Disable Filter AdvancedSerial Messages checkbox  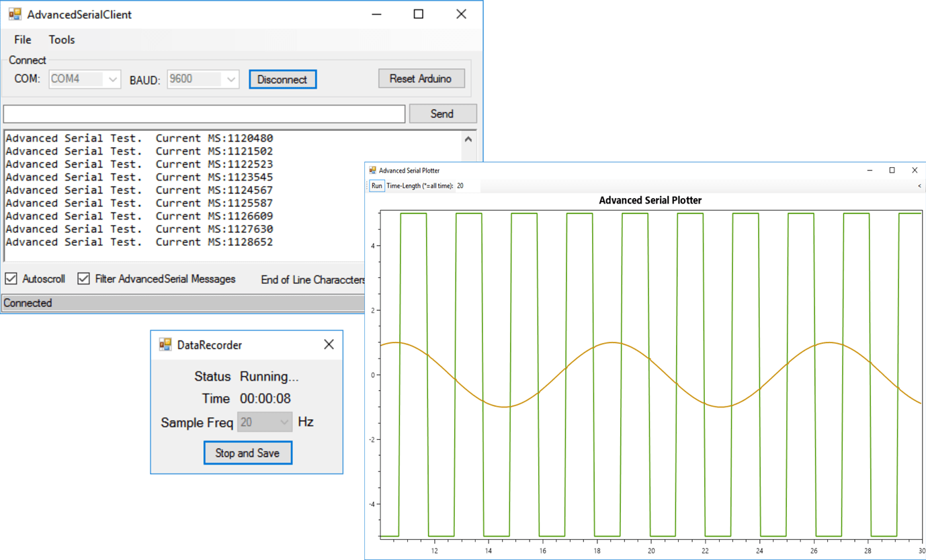(83, 279)
